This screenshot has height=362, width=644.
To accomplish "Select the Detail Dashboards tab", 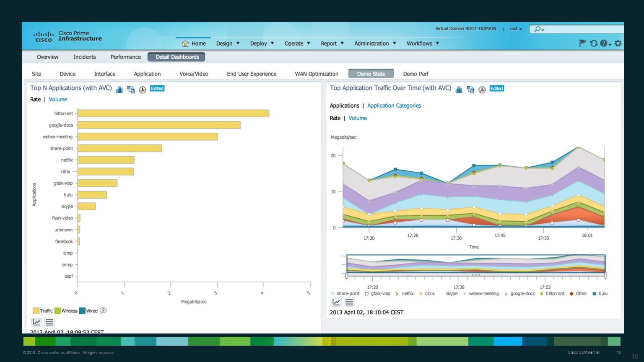I will (x=177, y=57).
